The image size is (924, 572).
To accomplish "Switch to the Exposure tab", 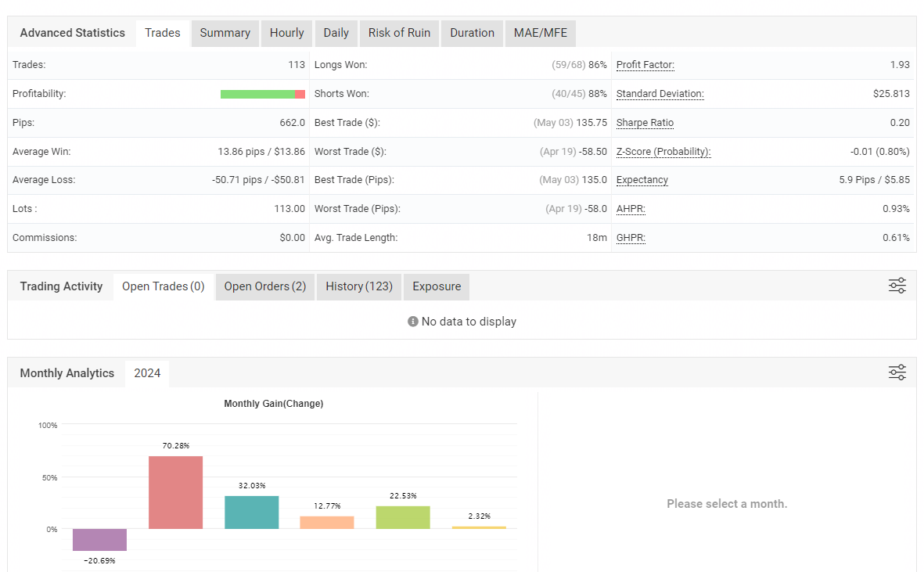I will 437,286.
